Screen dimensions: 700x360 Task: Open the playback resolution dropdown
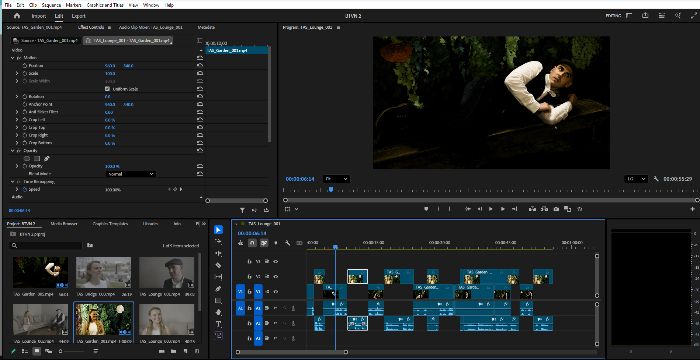pyautogui.click(x=636, y=179)
